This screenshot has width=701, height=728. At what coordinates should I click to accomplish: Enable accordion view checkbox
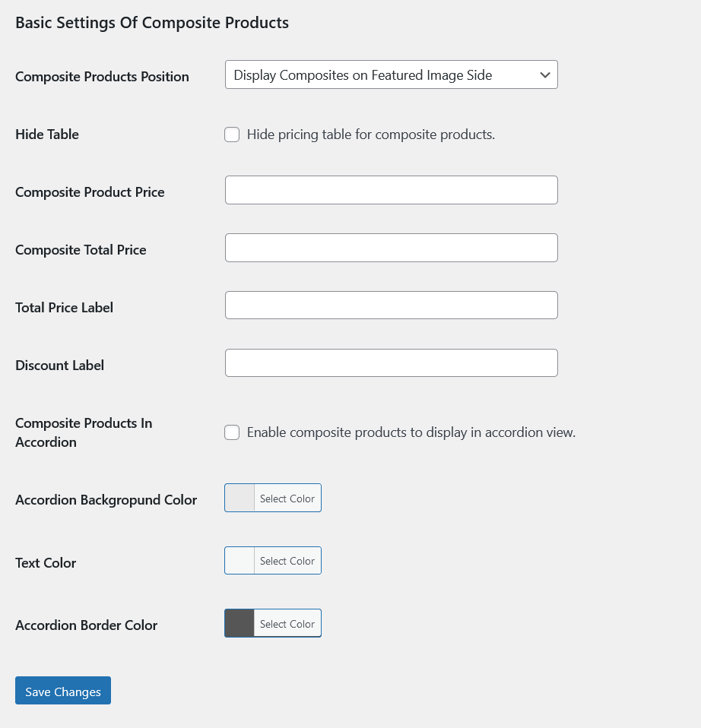pyautogui.click(x=232, y=432)
